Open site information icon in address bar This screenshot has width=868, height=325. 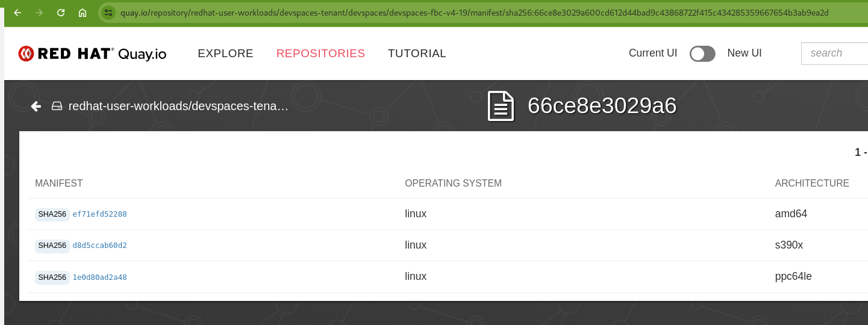[108, 12]
